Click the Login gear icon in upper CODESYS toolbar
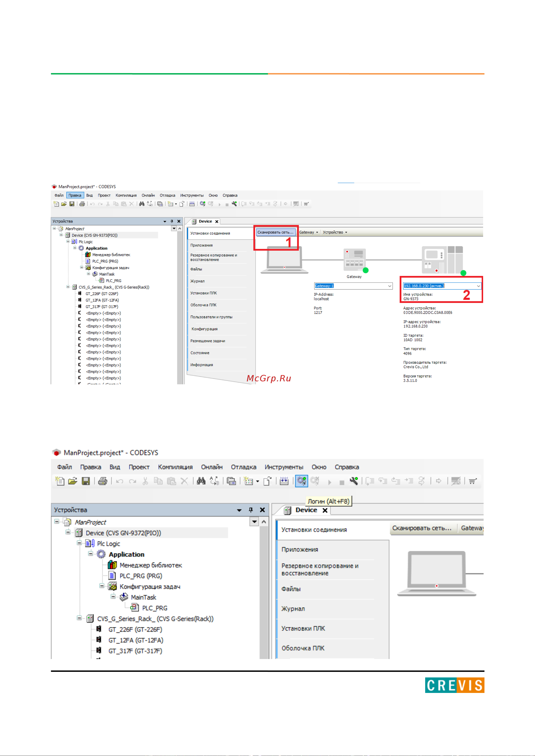 tap(203, 204)
